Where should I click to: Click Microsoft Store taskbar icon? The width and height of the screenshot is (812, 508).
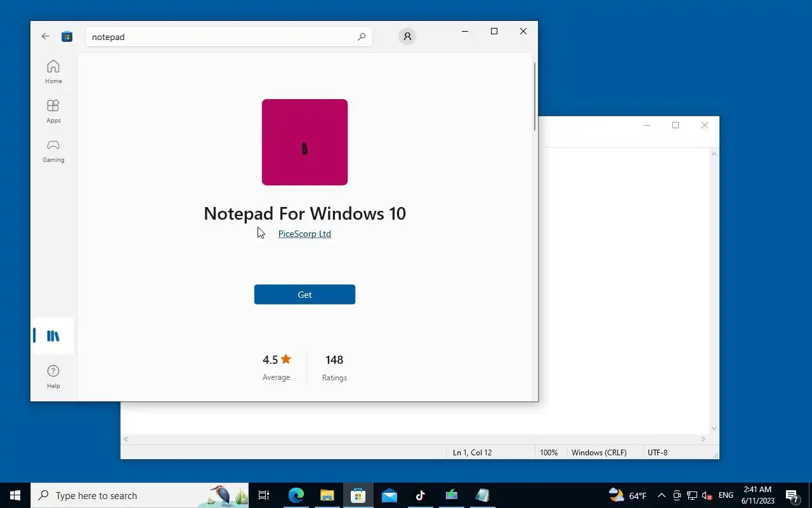click(358, 495)
